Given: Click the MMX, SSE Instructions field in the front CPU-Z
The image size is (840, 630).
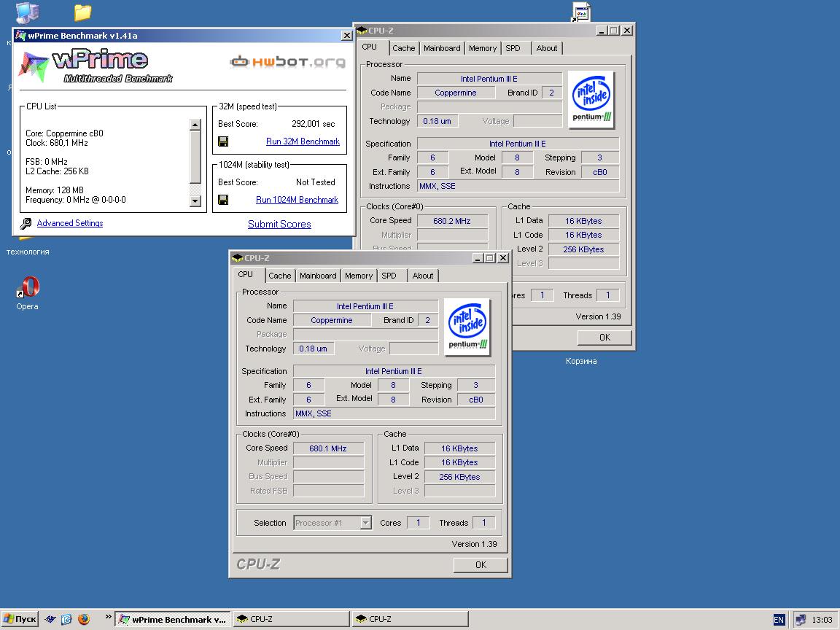Looking at the screenshot, I should click(394, 413).
